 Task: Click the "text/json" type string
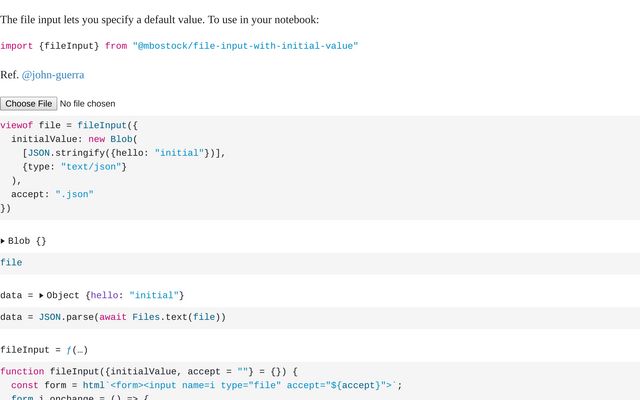[93, 167]
